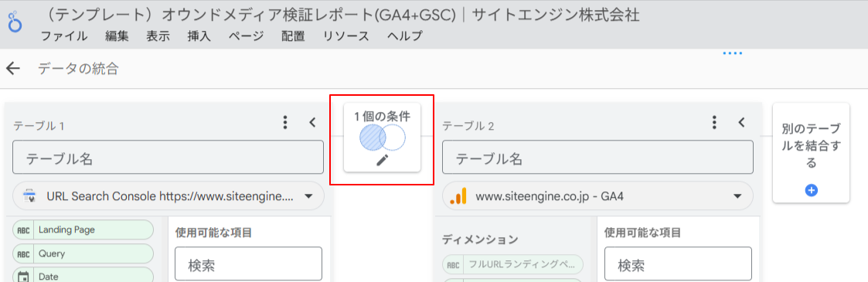Select the Landing Page dimension chip
The width and height of the screenshot is (868, 282).
83,229
